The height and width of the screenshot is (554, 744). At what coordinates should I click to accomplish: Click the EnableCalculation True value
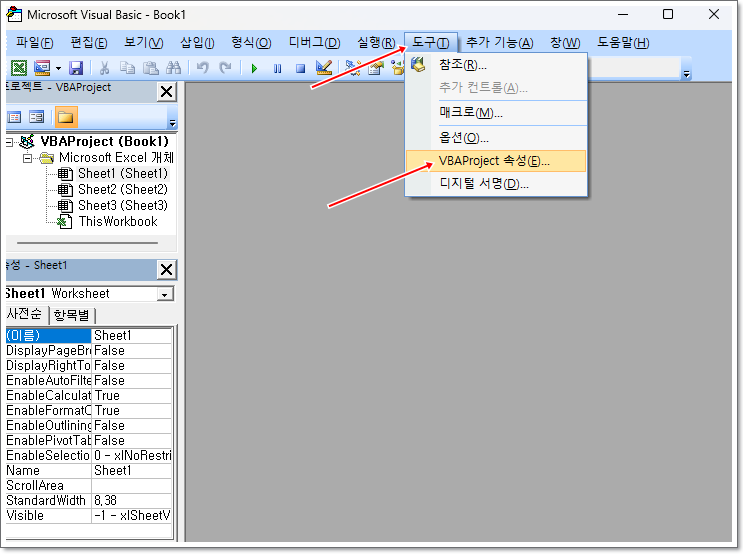131,396
